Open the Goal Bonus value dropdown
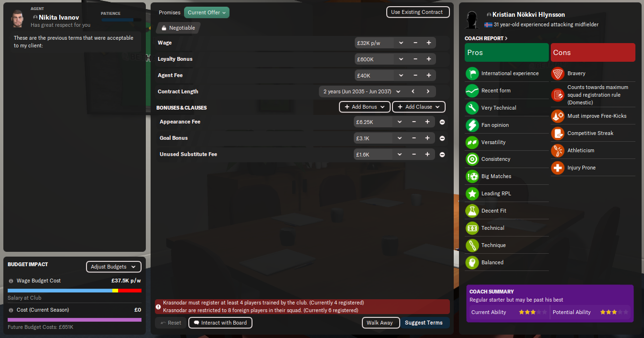This screenshot has height=338, width=644. pos(400,138)
